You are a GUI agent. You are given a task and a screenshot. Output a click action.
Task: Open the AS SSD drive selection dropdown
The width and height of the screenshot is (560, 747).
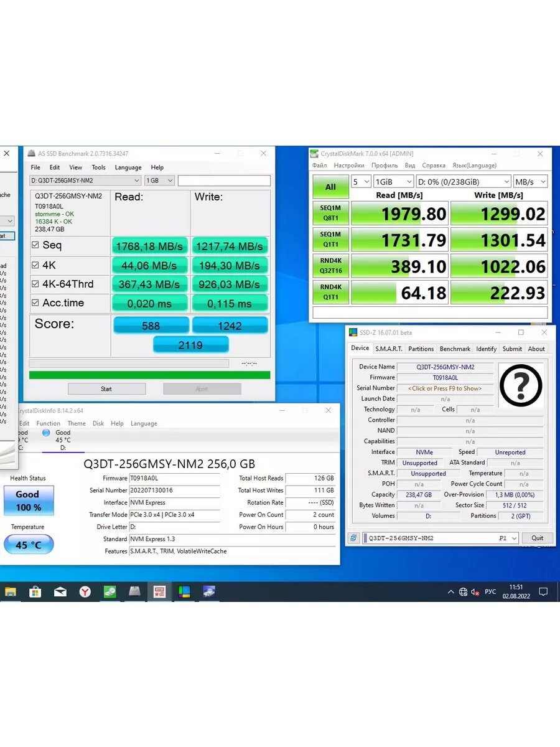85,181
